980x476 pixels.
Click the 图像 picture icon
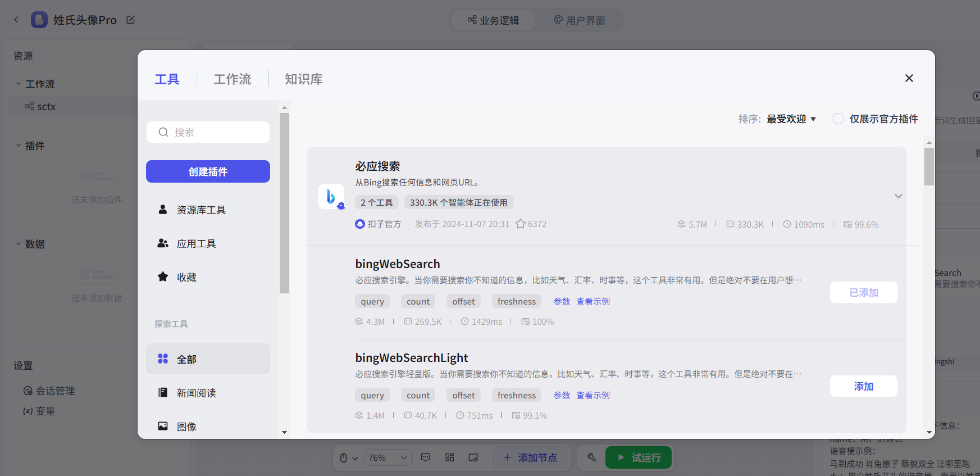pos(163,426)
